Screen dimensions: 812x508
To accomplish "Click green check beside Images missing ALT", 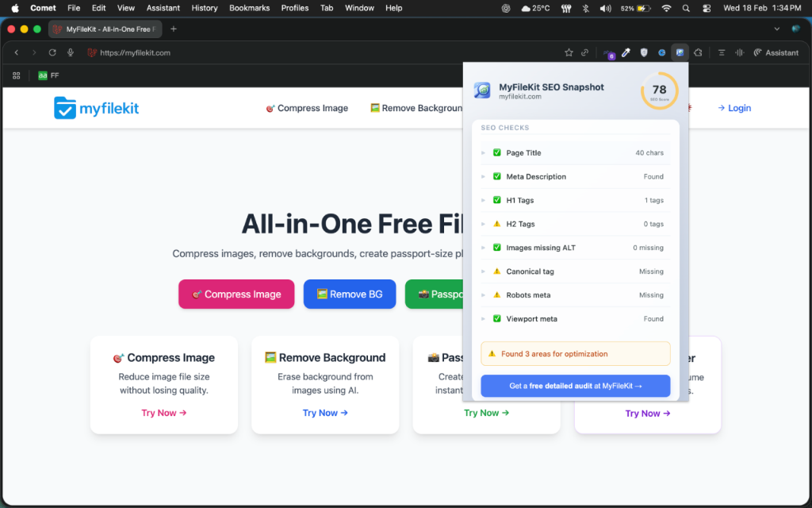I will point(496,248).
